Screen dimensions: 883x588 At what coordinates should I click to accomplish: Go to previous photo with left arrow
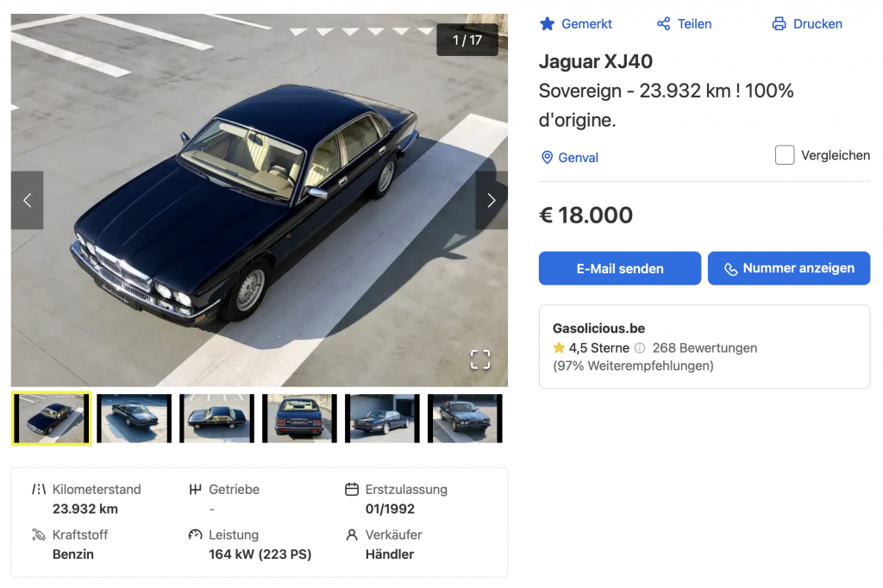(x=27, y=200)
